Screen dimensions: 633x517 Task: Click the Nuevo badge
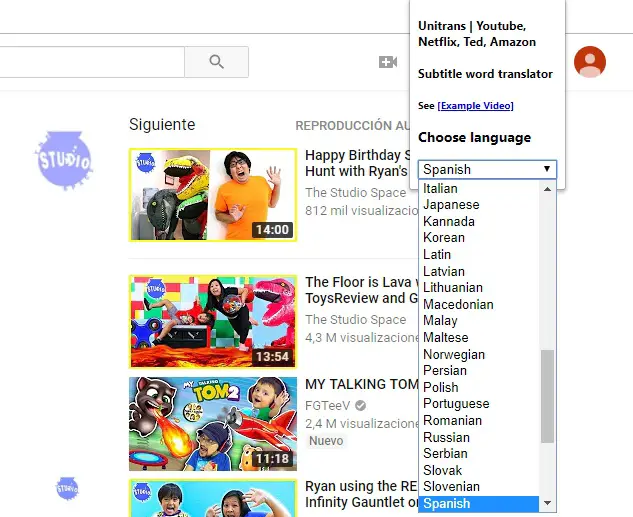[326, 441]
